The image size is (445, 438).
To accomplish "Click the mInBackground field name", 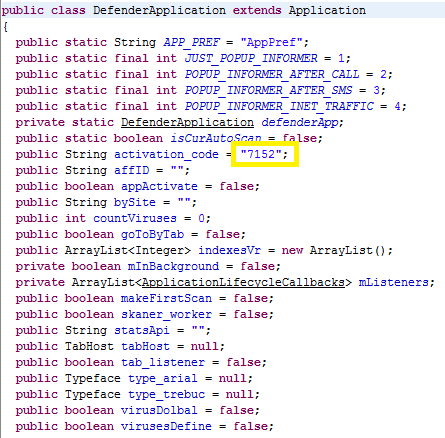I will coord(173,267).
